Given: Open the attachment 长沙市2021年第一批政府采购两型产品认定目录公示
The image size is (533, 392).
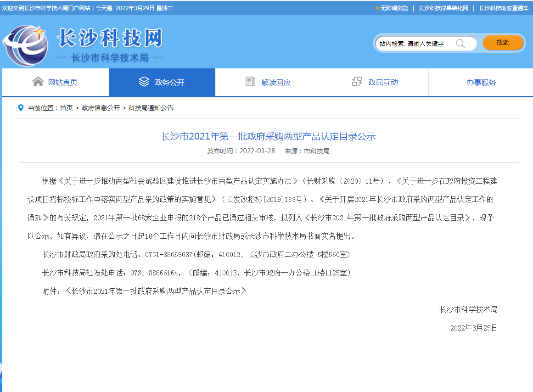Looking at the screenshot, I should pos(156,291).
